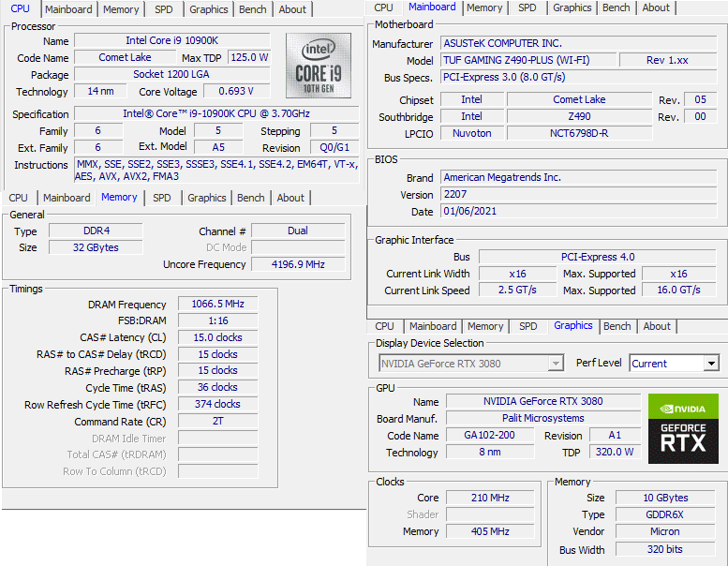Select SPD tab in the row where Memory is active
Image resolution: width=728 pixels, height=566 pixels.
click(x=161, y=198)
